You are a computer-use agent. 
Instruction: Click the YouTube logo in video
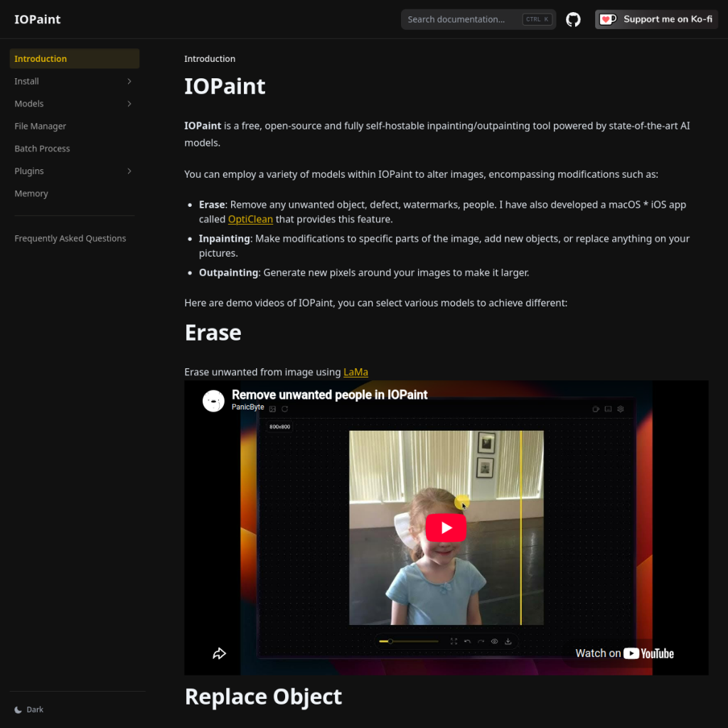[648, 653]
